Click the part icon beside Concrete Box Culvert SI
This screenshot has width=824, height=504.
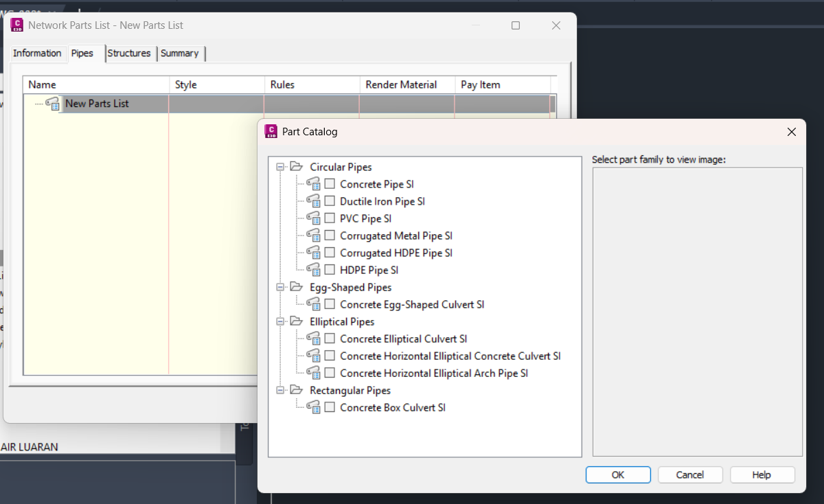313,407
